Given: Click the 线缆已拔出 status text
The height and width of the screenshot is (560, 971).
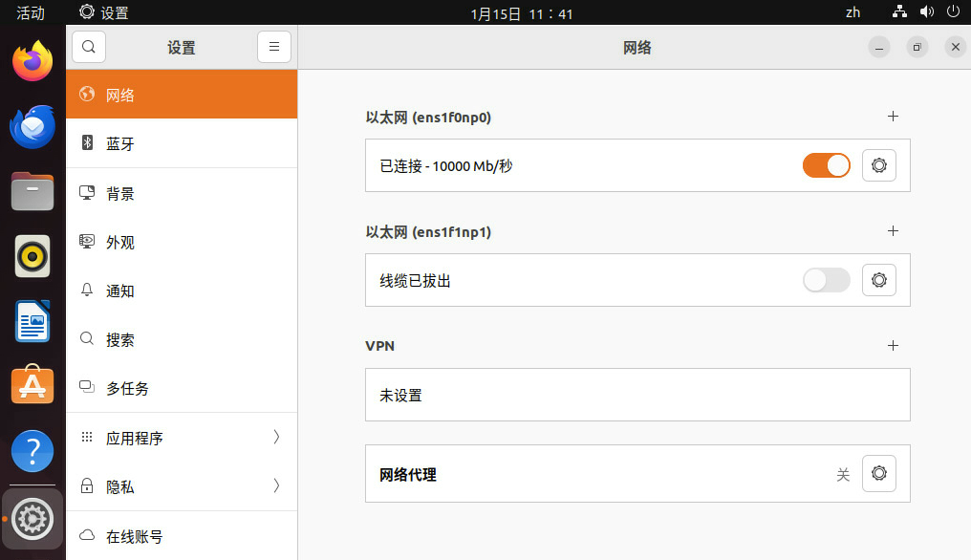Looking at the screenshot, I should coord(415,281).
